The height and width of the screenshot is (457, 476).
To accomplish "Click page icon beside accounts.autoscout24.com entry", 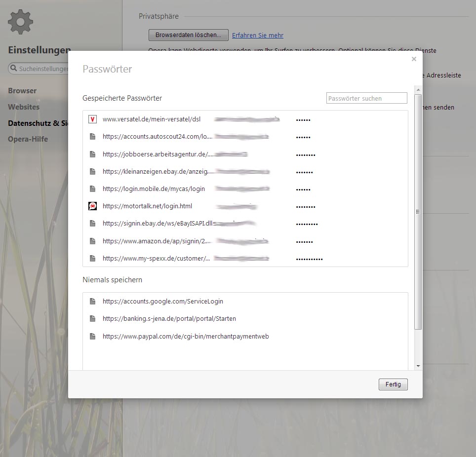I will pos(92,137).
